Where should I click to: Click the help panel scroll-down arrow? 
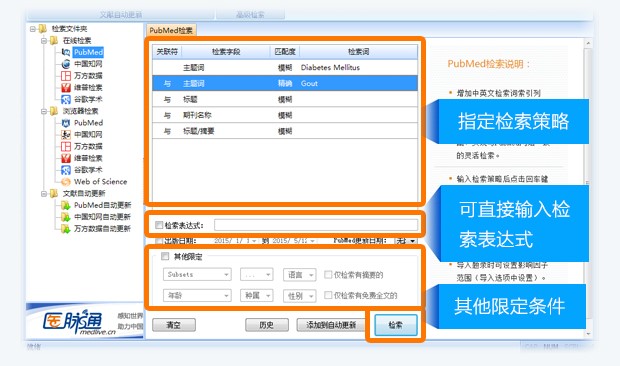588,334
